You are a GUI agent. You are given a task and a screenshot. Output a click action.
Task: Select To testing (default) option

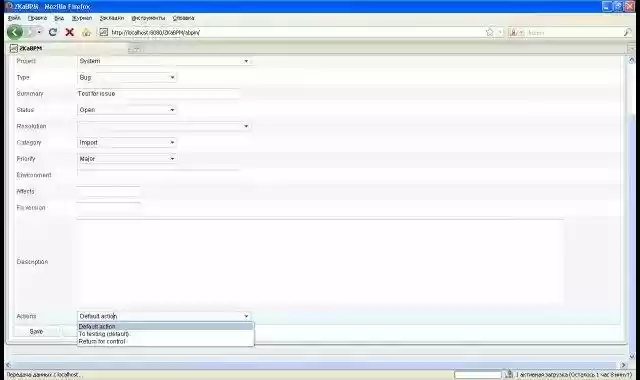(165, 334)
